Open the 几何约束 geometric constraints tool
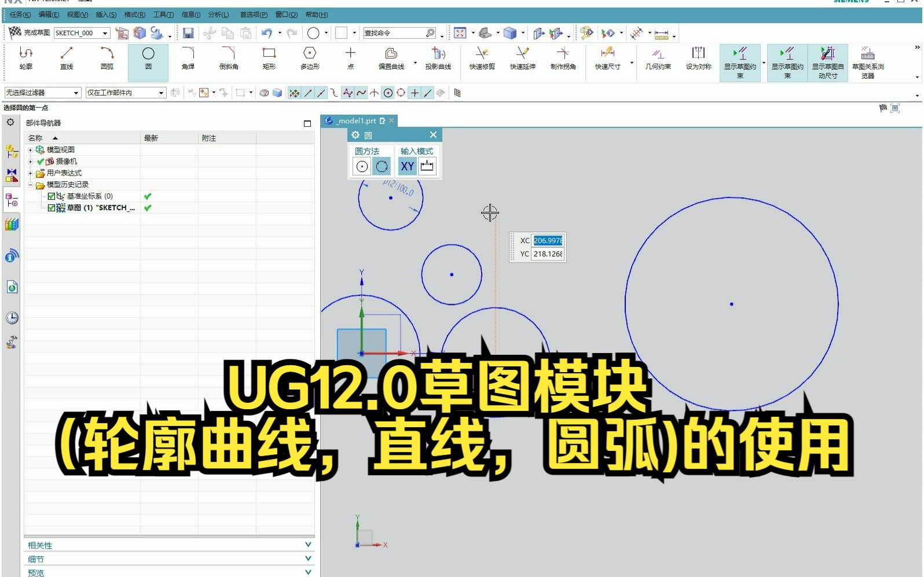The image size is (924, 577). point(658,59)
